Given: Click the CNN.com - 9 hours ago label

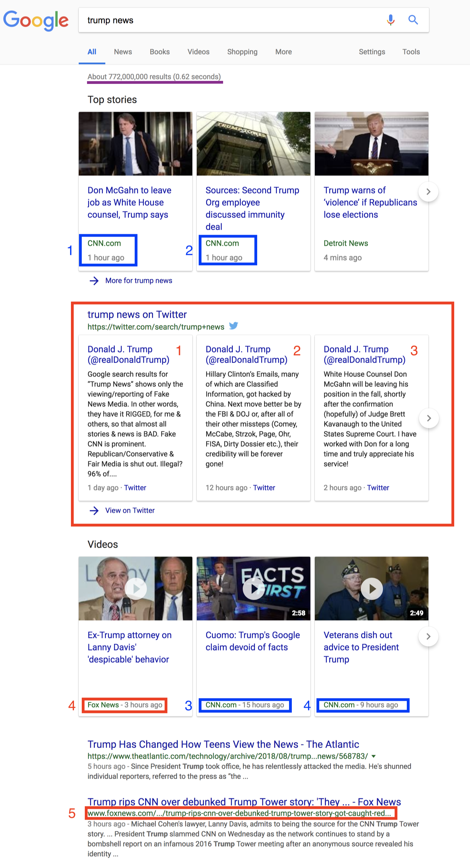Looking at the screenshot, I should (x=361, y=705).
